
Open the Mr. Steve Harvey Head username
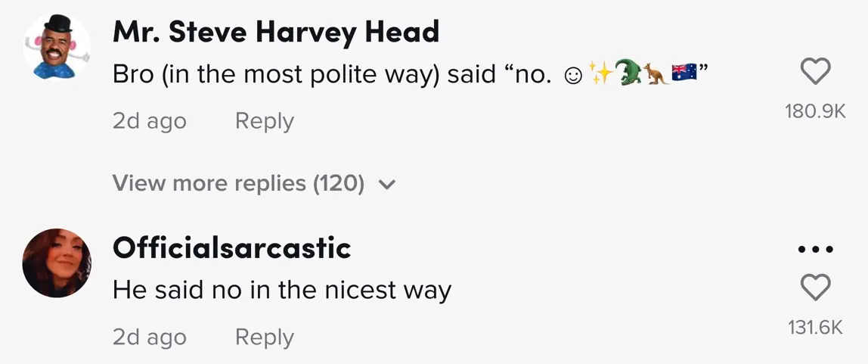click(x=275, y=32)
